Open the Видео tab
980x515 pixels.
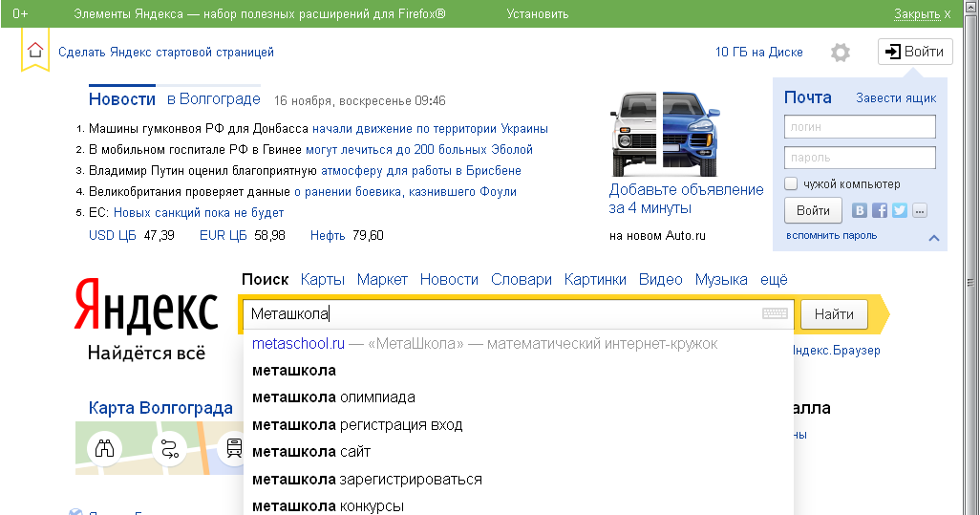click(x=661, y=279)
